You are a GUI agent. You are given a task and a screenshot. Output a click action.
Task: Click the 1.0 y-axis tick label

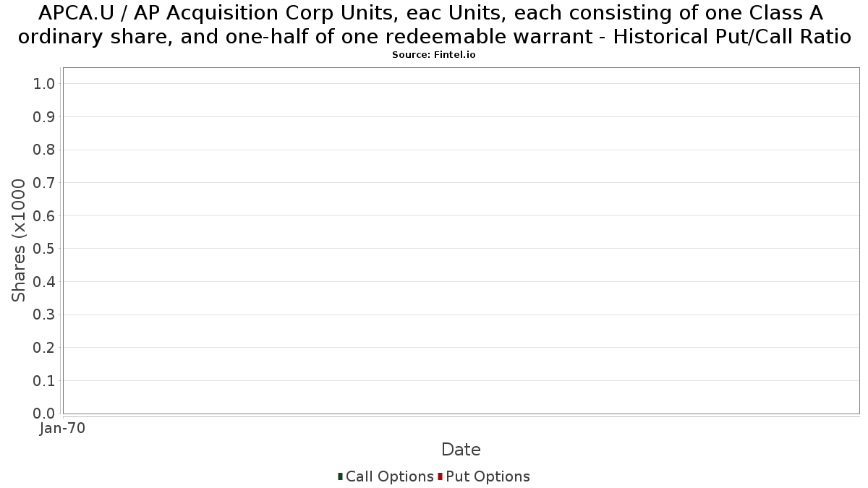pyautogui.click(x=44, y=84)
